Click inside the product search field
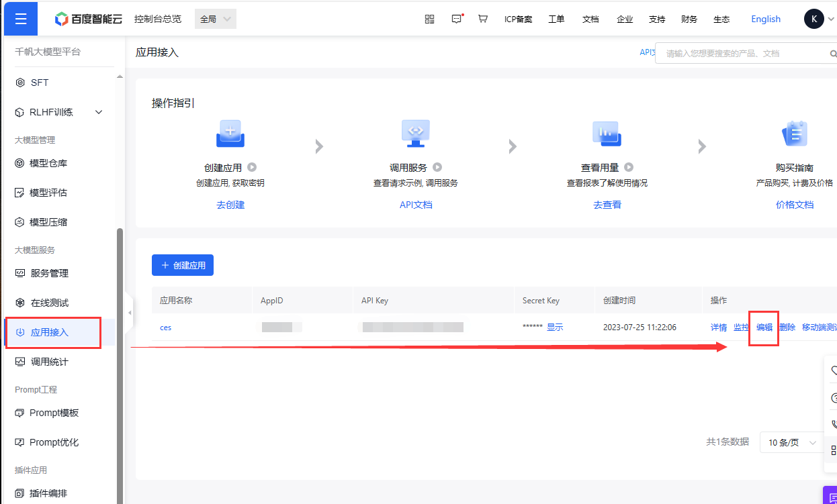This screenshot has width=837, height=504. point(732,52)
